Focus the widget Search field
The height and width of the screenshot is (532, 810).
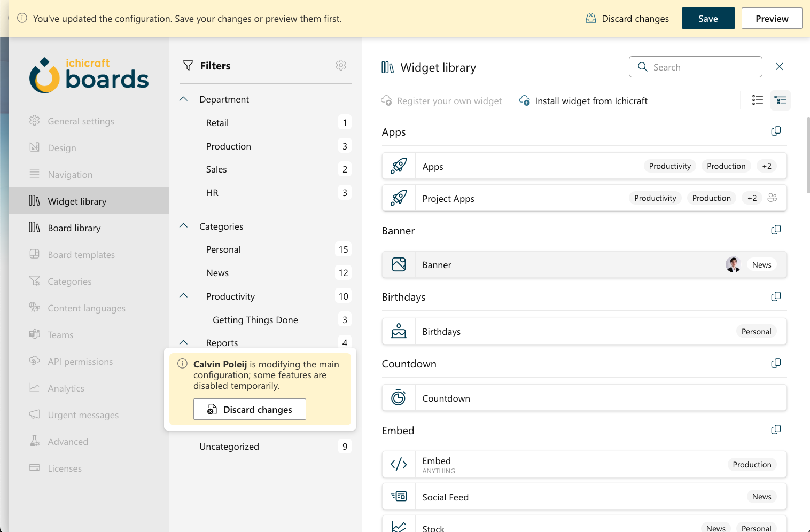point(695,67)
